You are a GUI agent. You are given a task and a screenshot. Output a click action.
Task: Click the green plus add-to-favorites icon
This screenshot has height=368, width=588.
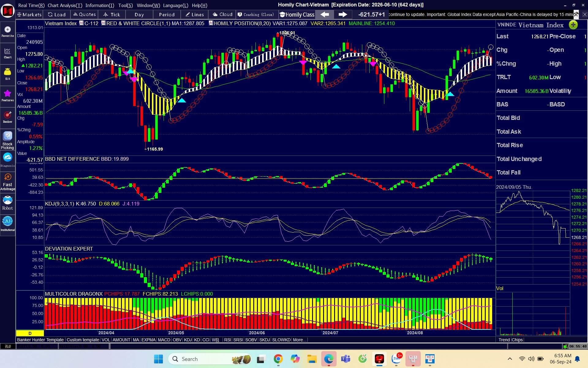573,25
